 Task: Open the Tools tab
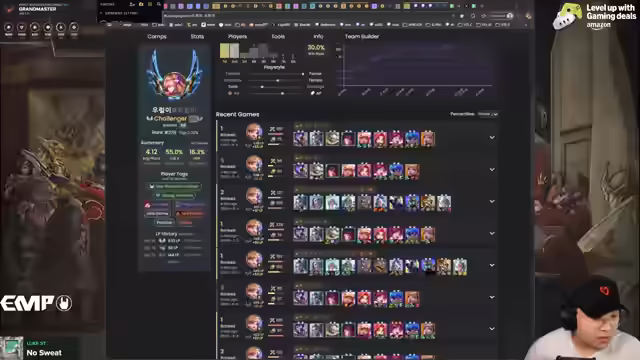278,36
